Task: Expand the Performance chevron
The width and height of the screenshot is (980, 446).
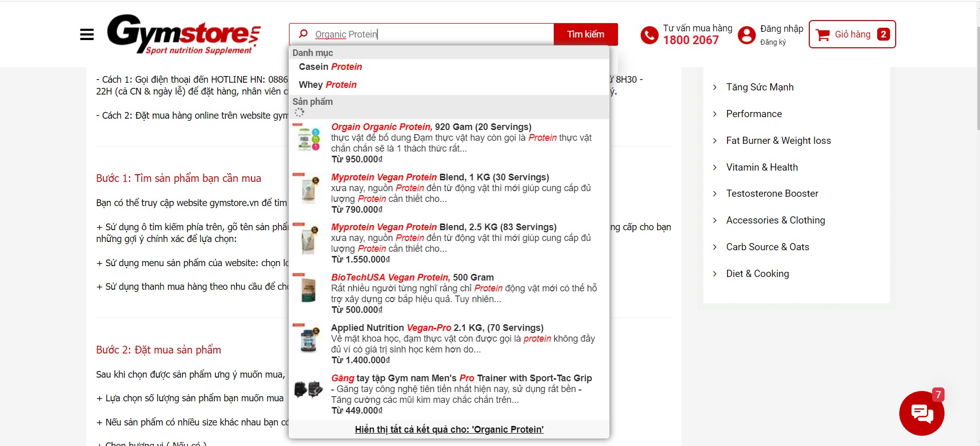Action: pyautogui.click(x=715, y=114)
